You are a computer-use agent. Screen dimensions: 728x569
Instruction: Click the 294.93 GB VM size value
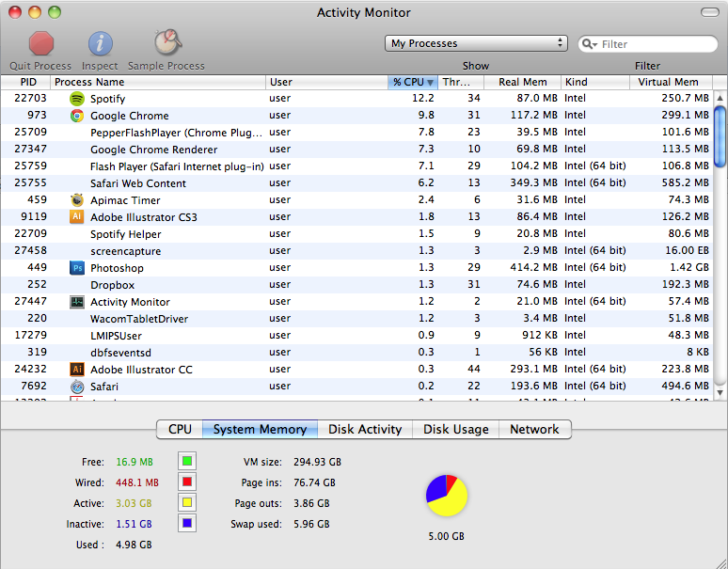pyautogui.click(x=317, y=463)
